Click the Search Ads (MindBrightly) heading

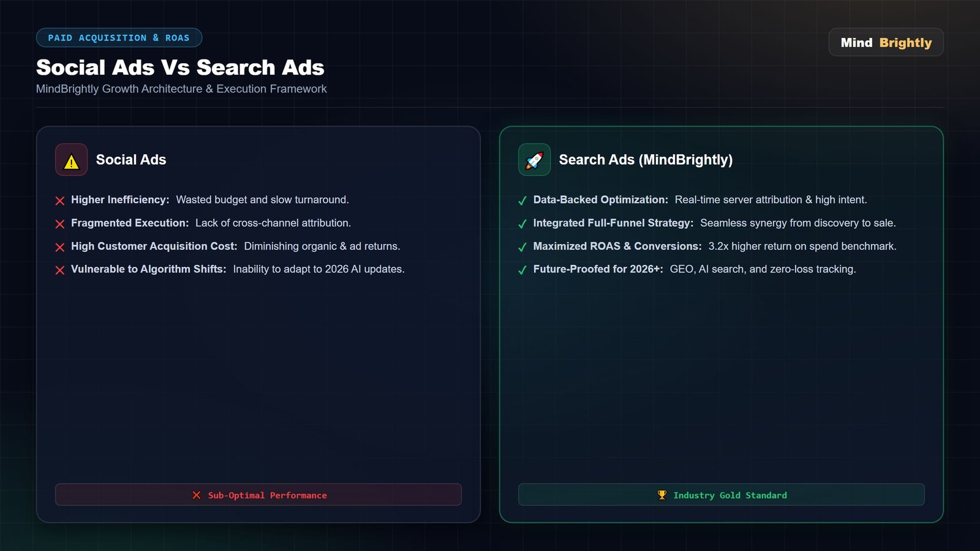click(x=646, y=160)
